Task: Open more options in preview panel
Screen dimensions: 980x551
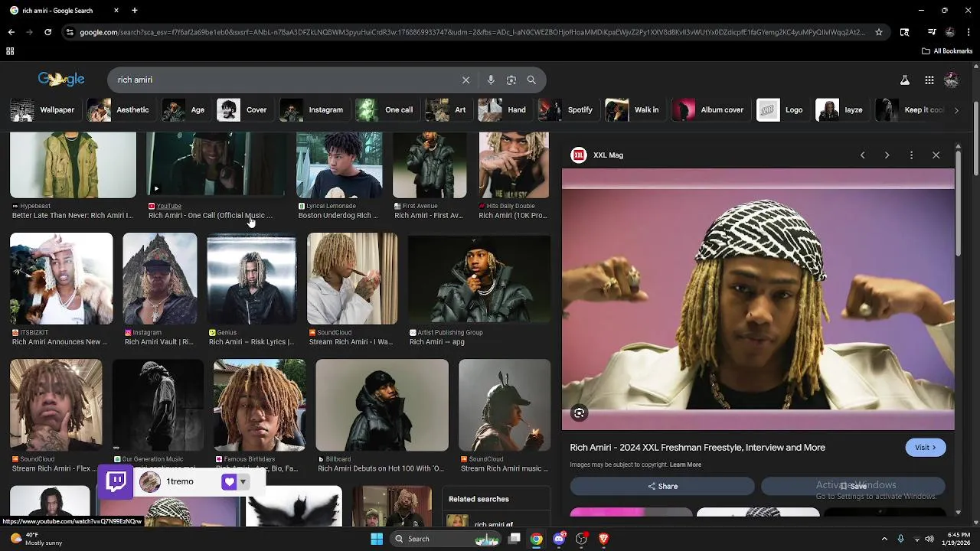Action: (x=911, y=155)
